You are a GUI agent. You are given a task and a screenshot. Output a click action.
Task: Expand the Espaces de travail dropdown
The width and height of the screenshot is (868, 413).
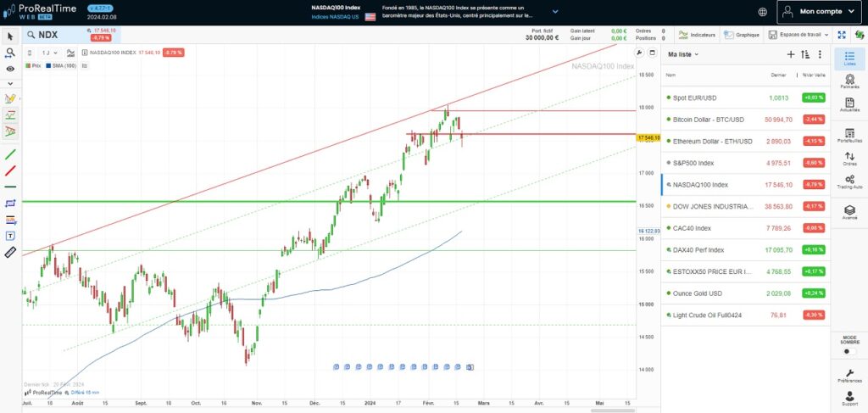[798, 35]
